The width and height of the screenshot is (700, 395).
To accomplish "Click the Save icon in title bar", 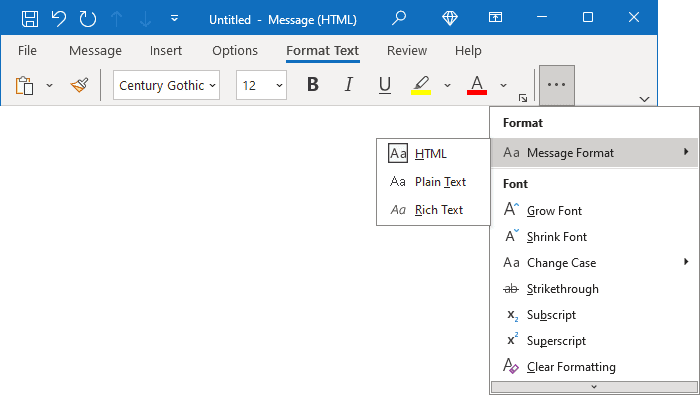I will [x=30, y=19].
